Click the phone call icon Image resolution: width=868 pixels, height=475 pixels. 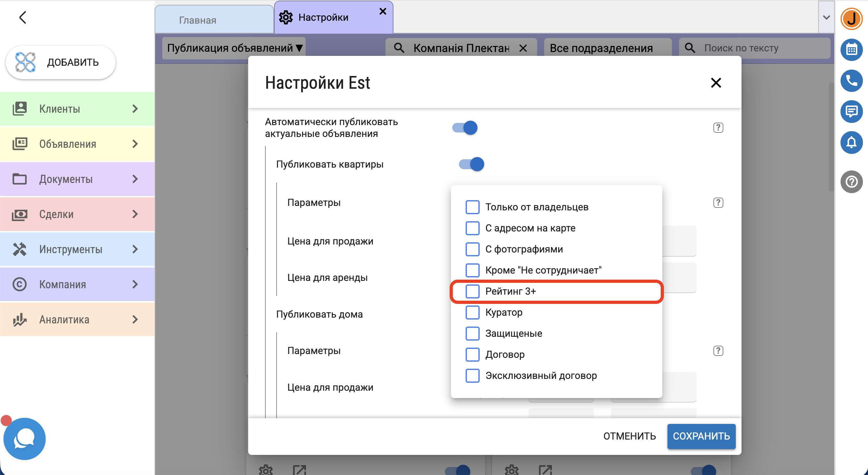[851, 80]
